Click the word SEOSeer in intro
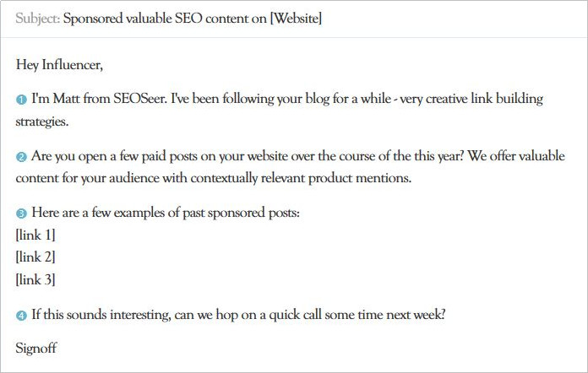 [x=139, y=99]
